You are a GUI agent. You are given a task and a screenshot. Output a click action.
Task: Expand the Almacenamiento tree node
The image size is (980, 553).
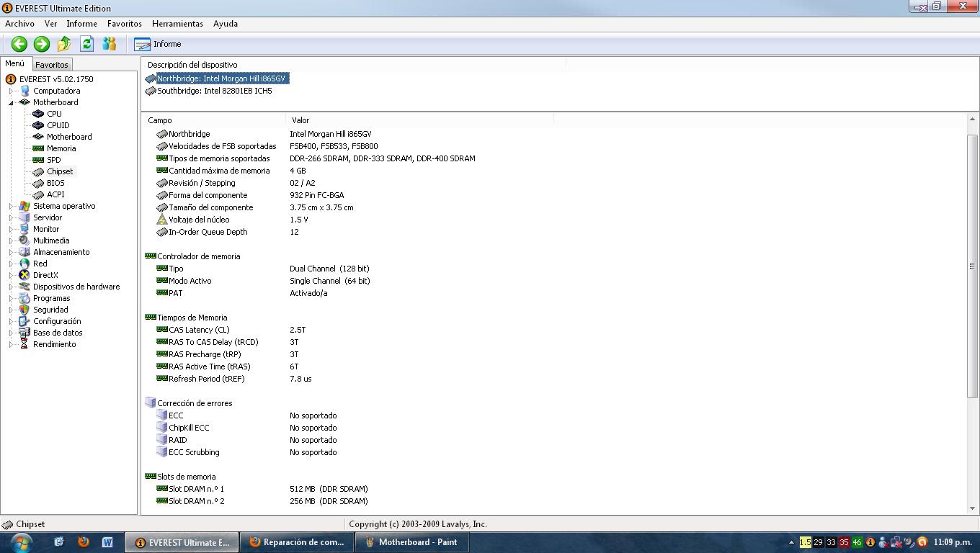click(11, 252)
